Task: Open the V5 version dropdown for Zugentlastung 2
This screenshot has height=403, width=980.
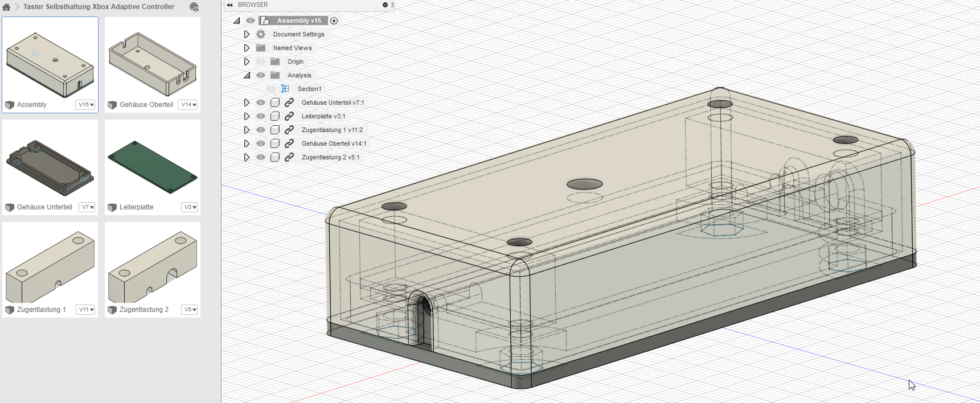Action: pos(190,310)
